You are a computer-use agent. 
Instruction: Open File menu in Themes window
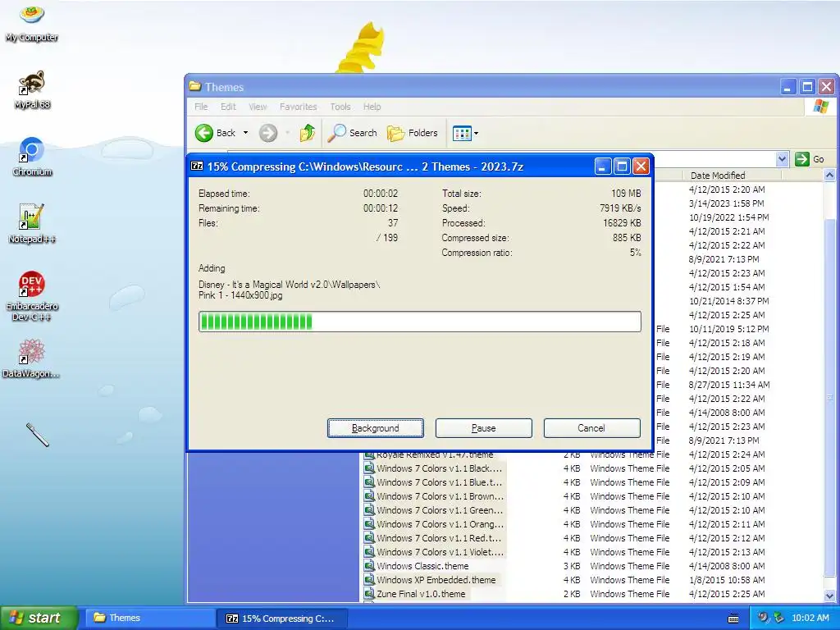[201, 107]
